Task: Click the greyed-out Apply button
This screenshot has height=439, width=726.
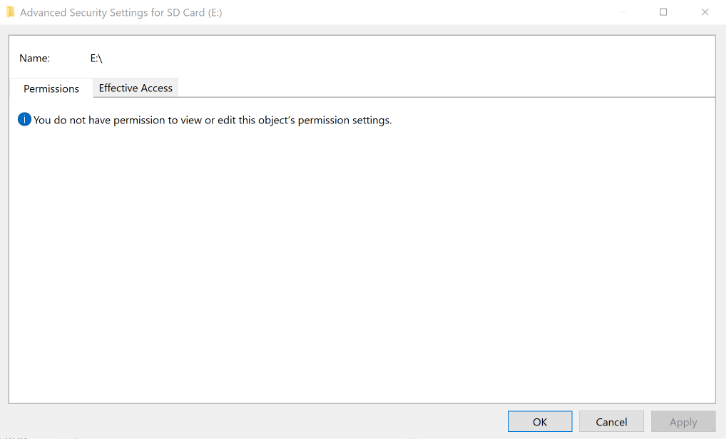Action: pyautogui.click(x=683, y=421)
